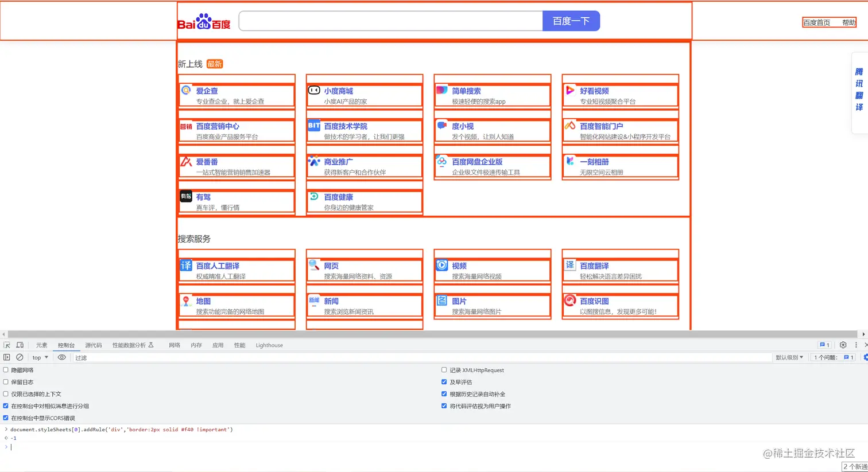Uncheck 在控制台中显示CORS错误
Screen dimensions: 868x472
[x=6, y=418]
